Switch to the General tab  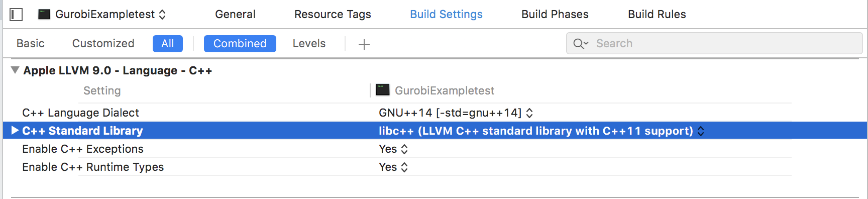235,15
